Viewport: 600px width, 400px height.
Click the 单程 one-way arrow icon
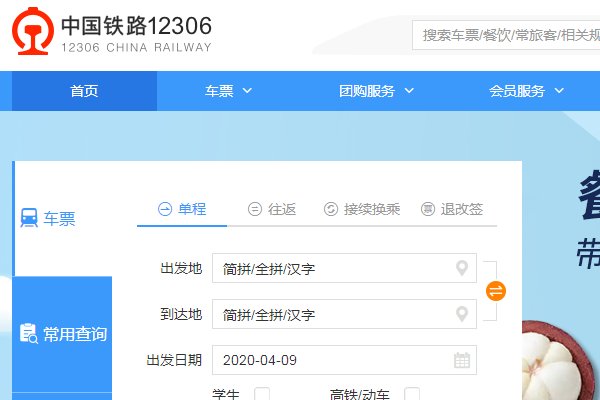pos(165,209)
